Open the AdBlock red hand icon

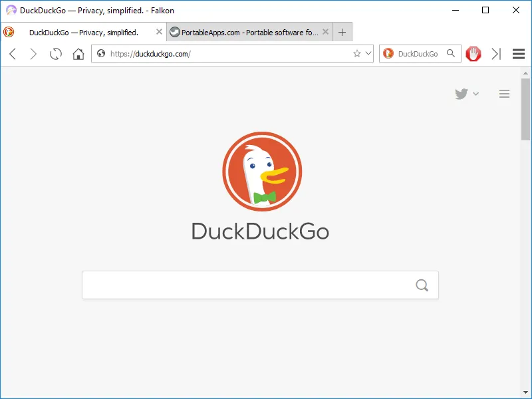pos(473,54)
